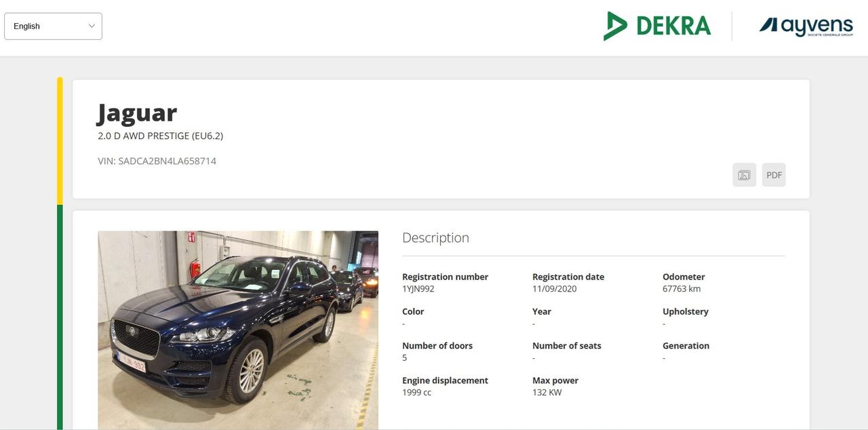Click the yellow status bar beside header card
Viewport: 868px width, 430px height.
[60, 140]
